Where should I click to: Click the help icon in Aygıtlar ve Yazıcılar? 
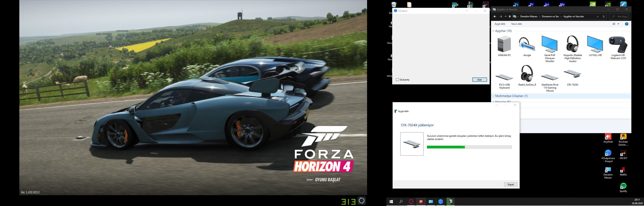[x=626, y=24]
